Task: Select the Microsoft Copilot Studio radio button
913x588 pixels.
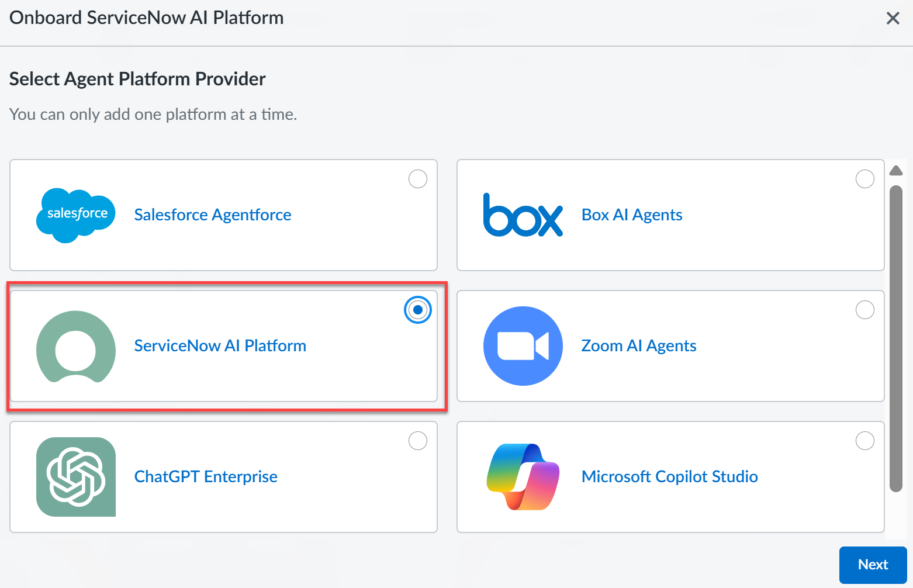Action: click(x=865, y=441)
